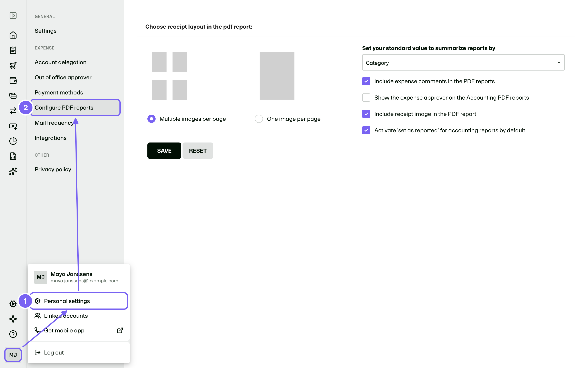The image size is (588, 368).
Task: Open the Home icon in sidebar
Action: coord(13,35)
